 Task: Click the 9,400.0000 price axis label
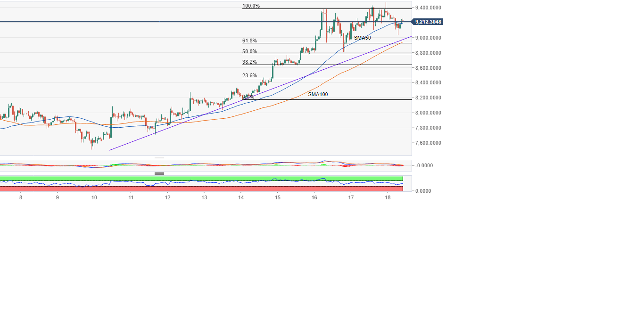tap(428, 8)
